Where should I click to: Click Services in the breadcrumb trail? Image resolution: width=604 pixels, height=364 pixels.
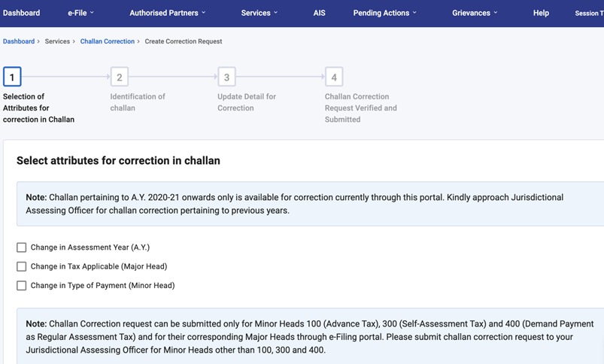click(x=57, y=41)
